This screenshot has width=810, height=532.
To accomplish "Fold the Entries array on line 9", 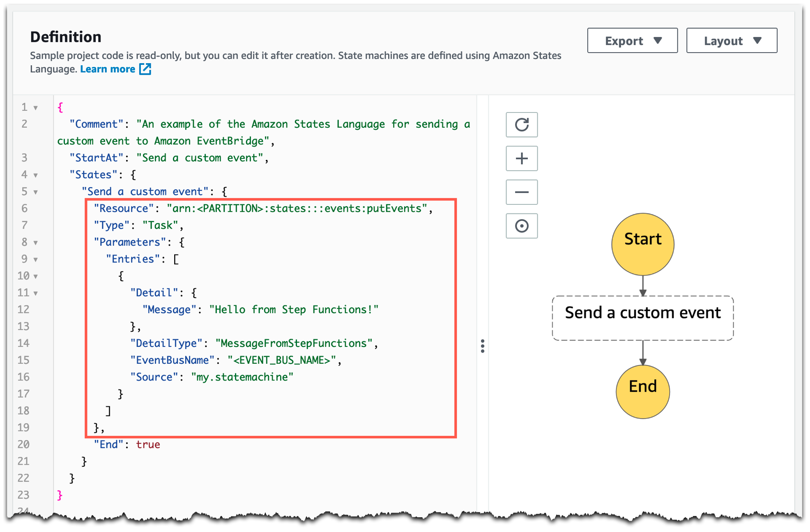I will pyautogui.click(x=36, y=259).
